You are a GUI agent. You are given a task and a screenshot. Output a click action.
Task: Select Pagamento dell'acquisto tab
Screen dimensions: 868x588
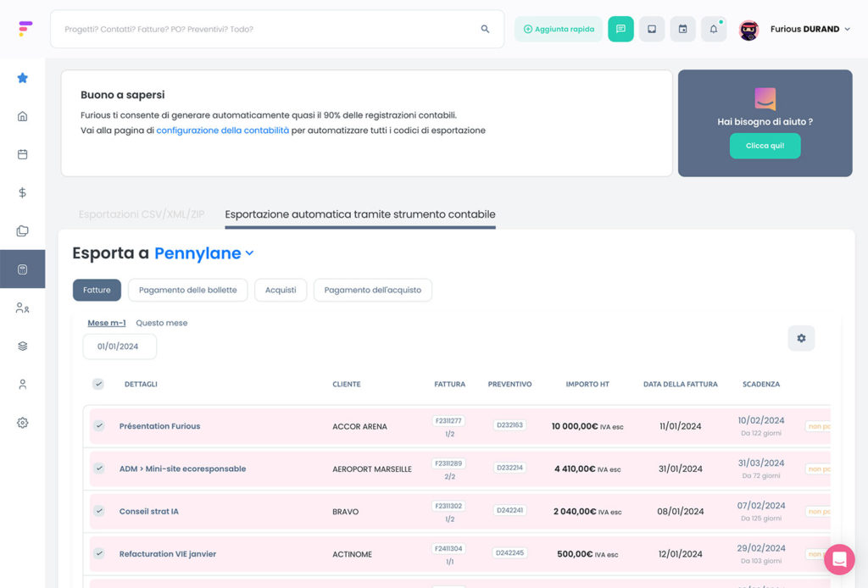click(x=373, y=290)
